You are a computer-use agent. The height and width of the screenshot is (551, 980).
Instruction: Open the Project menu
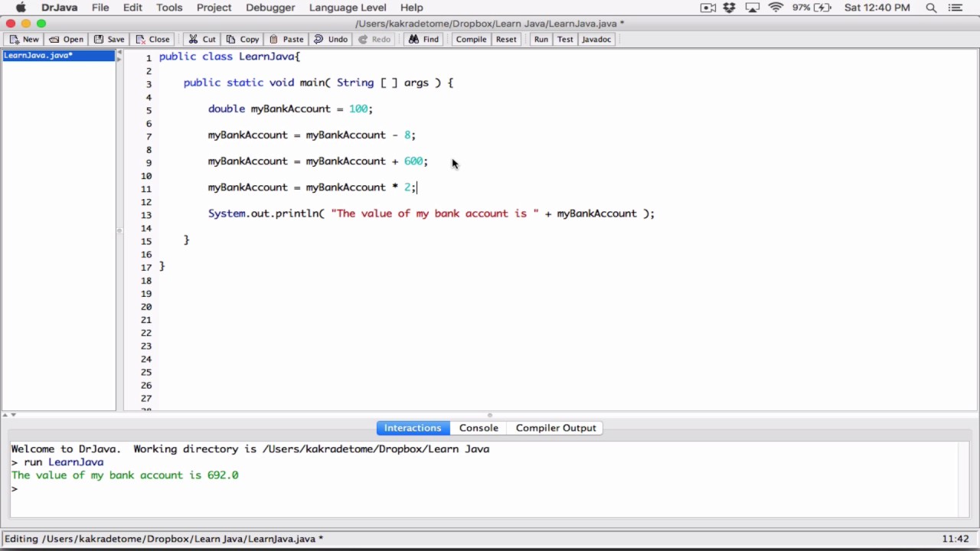(214, 8)
